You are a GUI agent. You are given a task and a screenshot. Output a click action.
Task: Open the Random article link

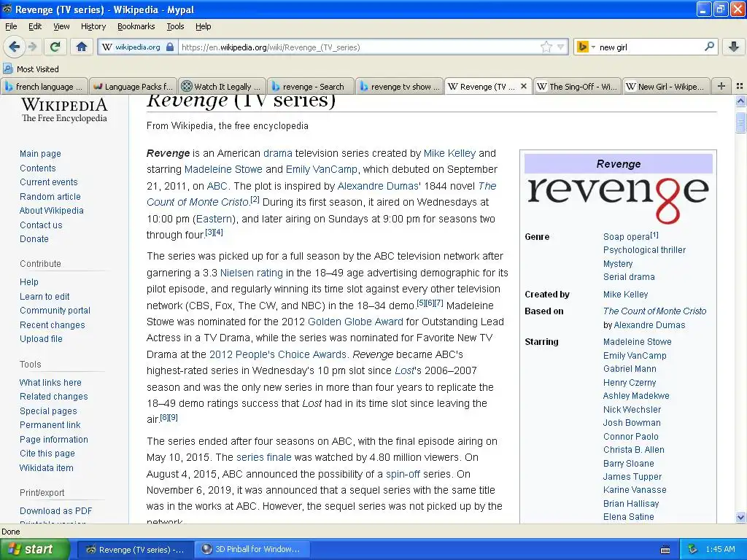[x=50, y=196]
